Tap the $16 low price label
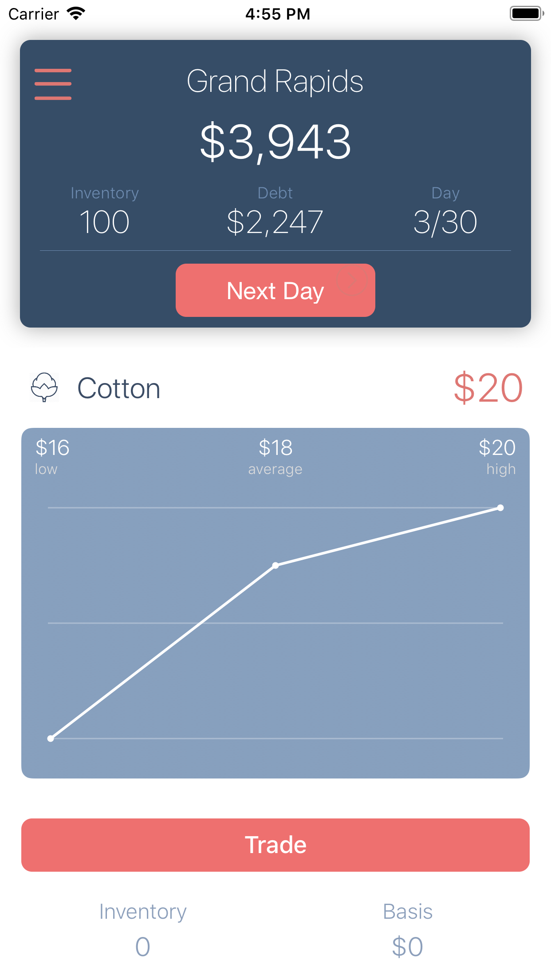 pyautogui.click(x=52, y=448)
